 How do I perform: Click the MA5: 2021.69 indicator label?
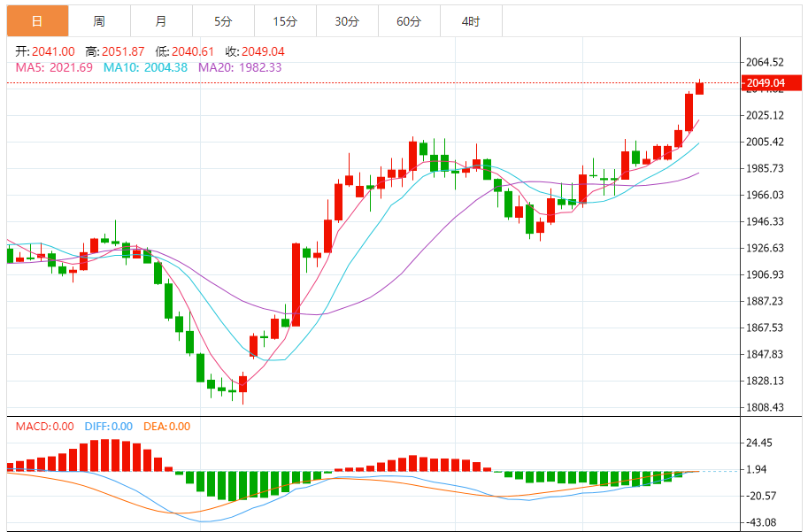(x=54, y=67)
